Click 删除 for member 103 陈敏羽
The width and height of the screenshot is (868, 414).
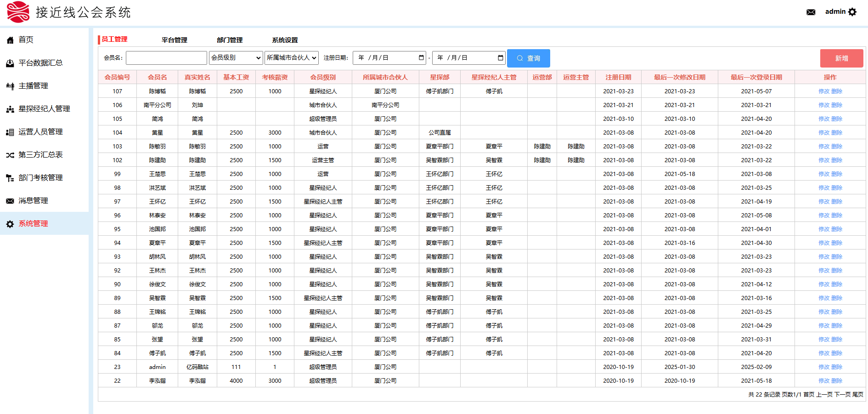[837, 147]
